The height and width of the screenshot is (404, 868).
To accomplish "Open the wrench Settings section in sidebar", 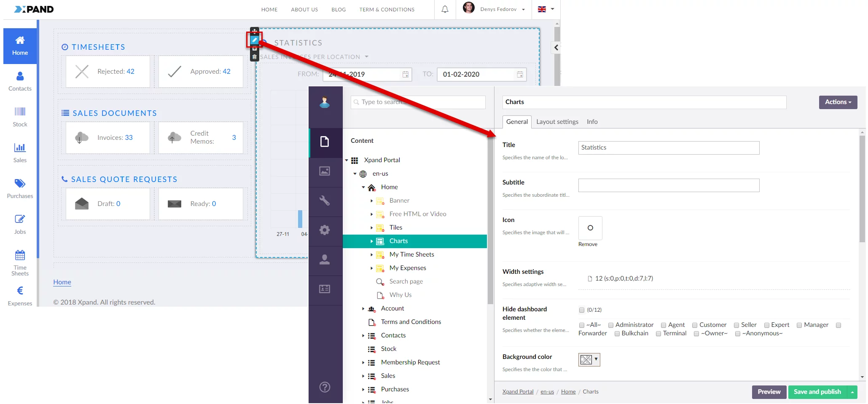I will 325,201.
